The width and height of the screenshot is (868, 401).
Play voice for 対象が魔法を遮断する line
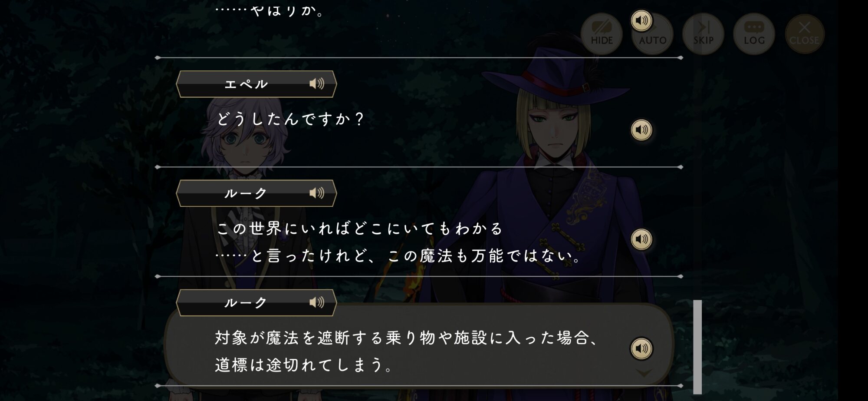click(x=641, y=348)
